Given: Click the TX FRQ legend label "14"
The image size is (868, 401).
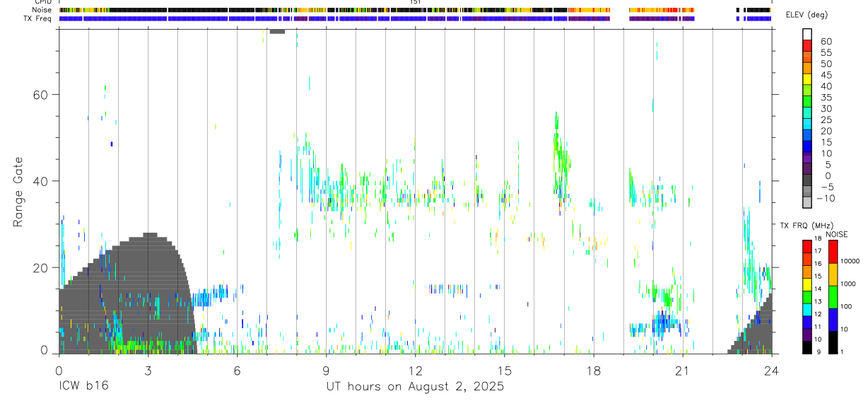Looking at the screenshot, I should pyautogui.click(x=819, y=289).
